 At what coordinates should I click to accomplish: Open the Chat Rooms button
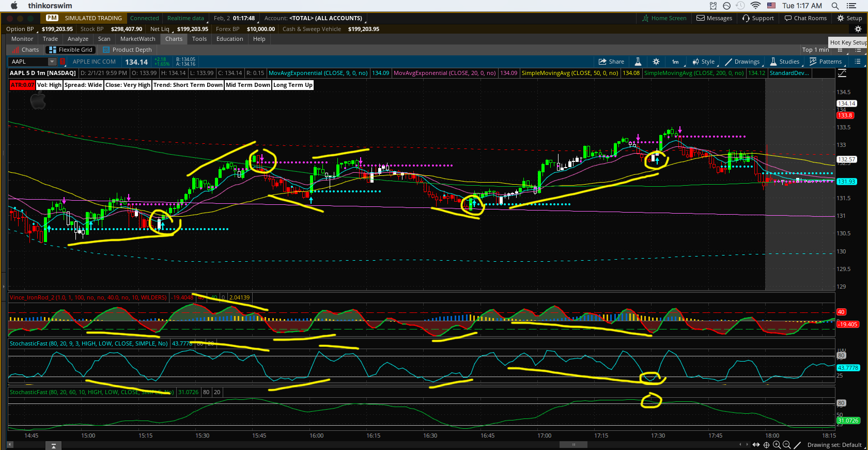click(805, 18)
